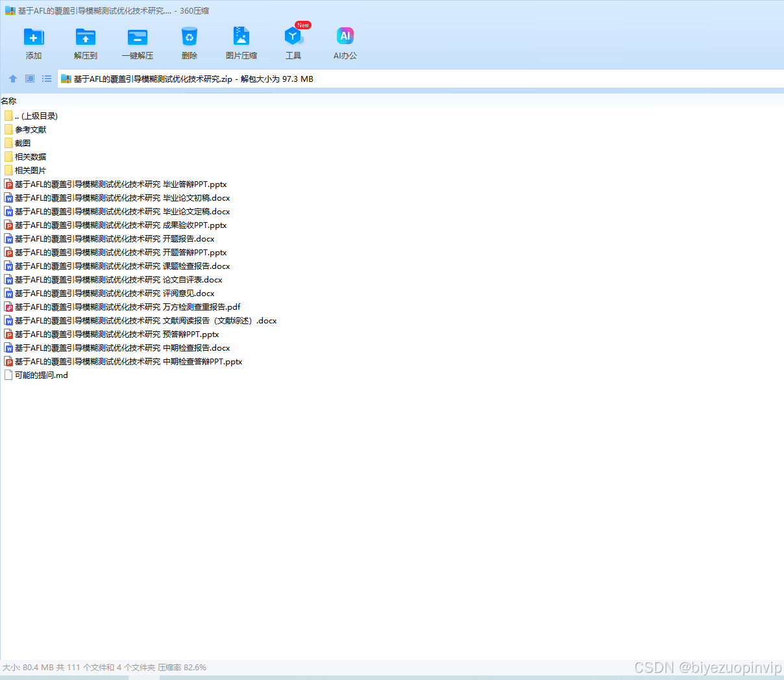Click the status bar size and ratio text
Image resolution: width=784 pixels, height=680 pixels.
click(x=104, y=668)
